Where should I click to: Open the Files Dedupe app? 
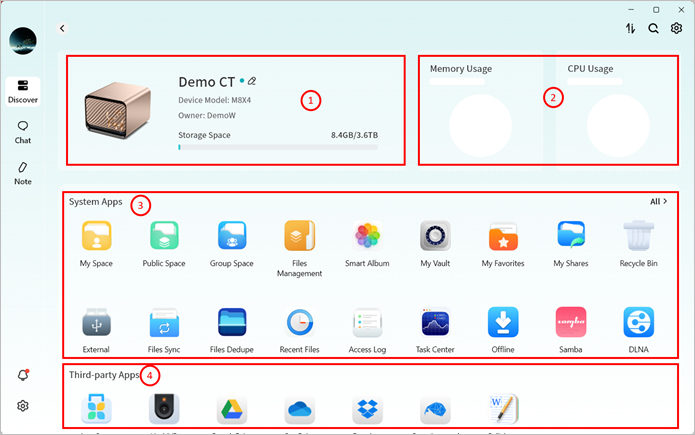(x=232, y=323)
